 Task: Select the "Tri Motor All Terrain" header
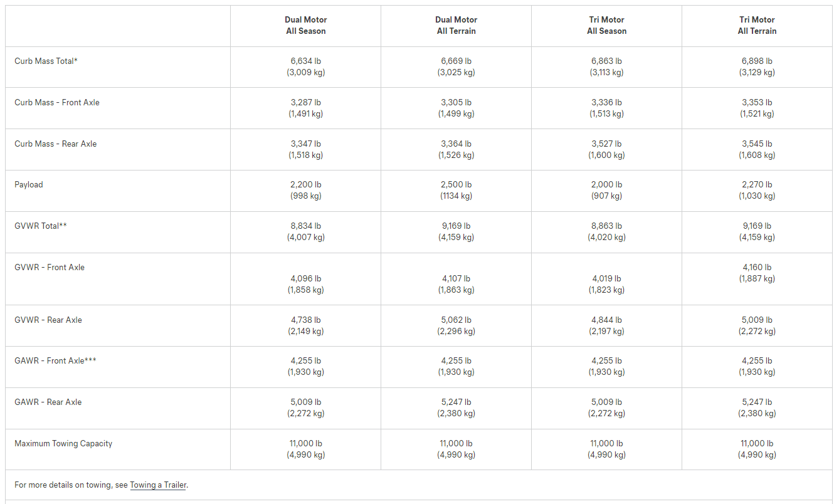click(757, 26)
